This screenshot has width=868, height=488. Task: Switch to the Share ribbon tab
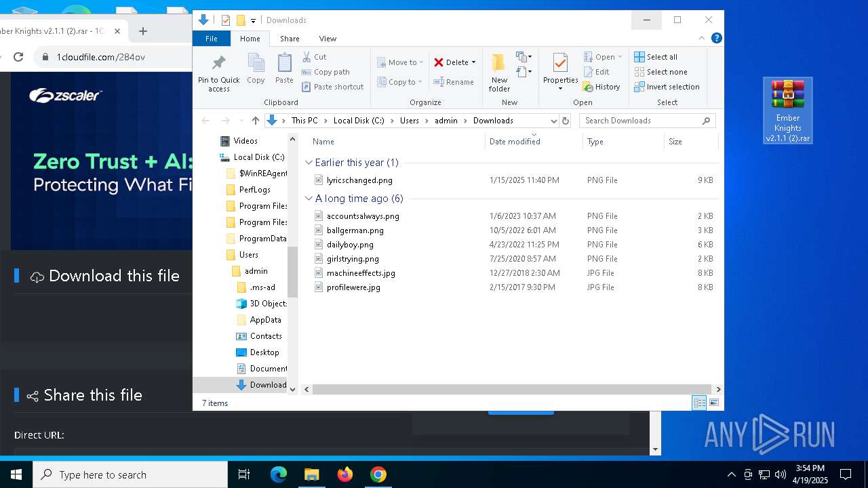click(290, 39)
